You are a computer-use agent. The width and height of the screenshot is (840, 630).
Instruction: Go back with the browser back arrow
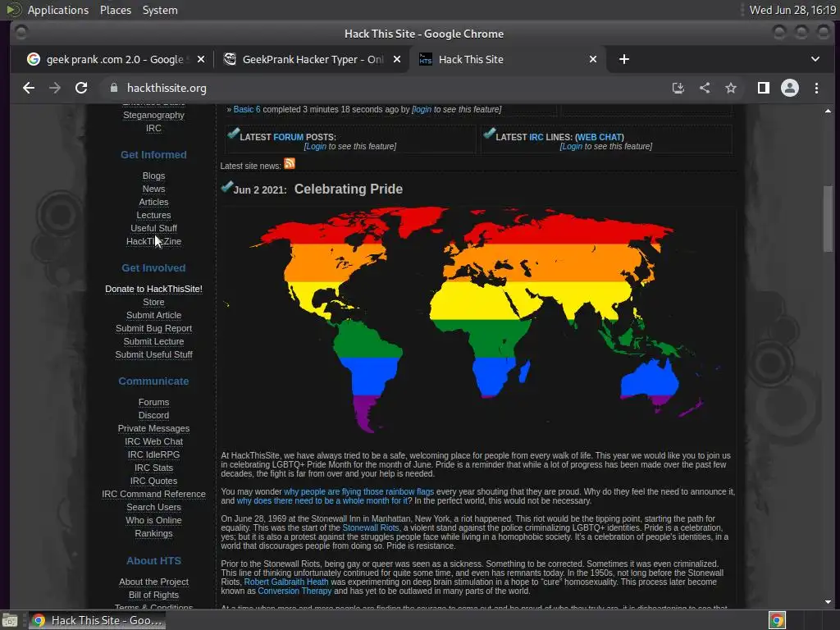click(29, 88)
